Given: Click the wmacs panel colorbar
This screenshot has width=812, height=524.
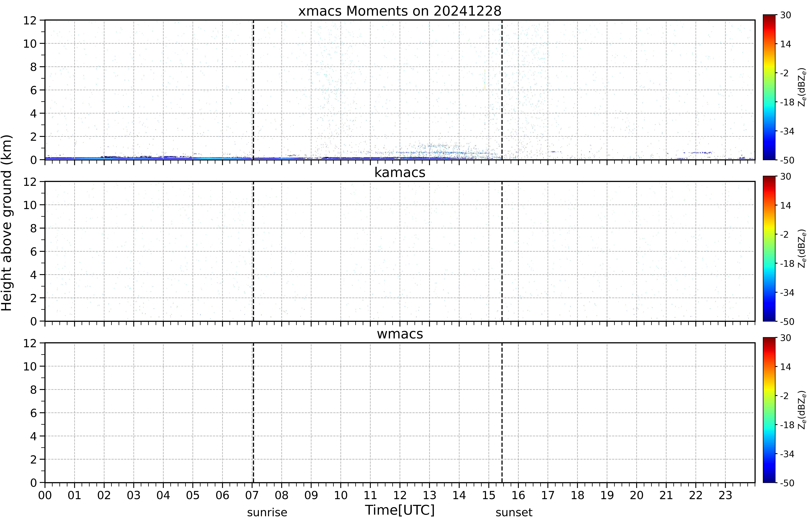Looking at the screenshot, I should (769, 410).
